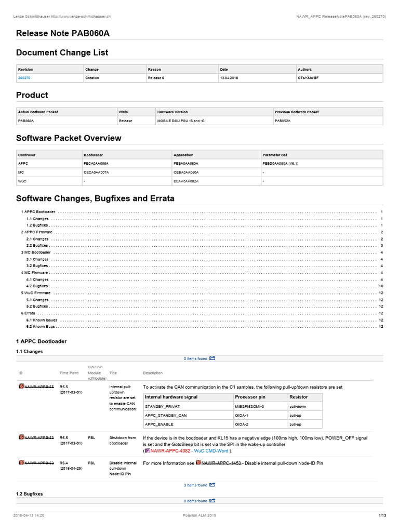Image resolution: width=399 pixels, height=532 pixels.
Task: Click the icon preceding NAWR-APPC-1453
Action: point(198,462)
